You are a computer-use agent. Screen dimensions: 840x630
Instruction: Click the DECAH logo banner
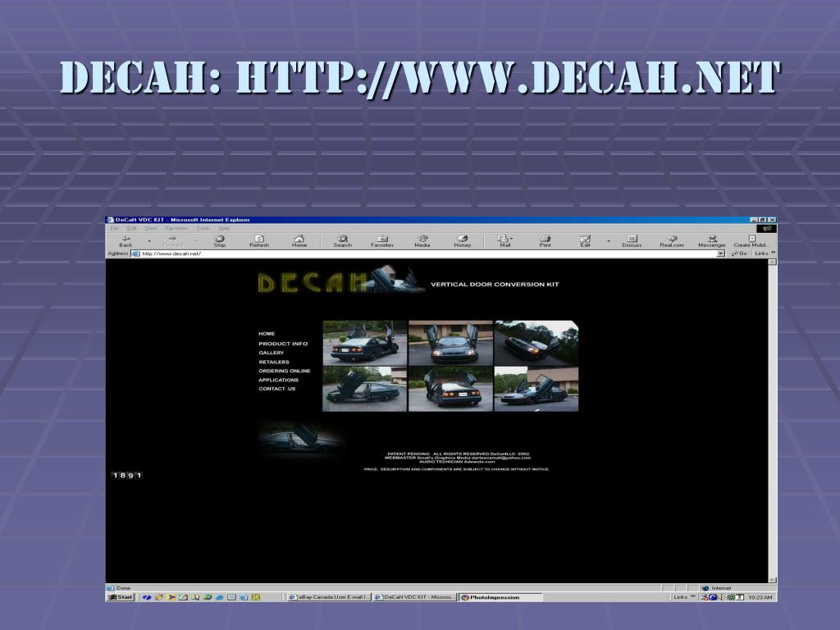tap(340, 280)
